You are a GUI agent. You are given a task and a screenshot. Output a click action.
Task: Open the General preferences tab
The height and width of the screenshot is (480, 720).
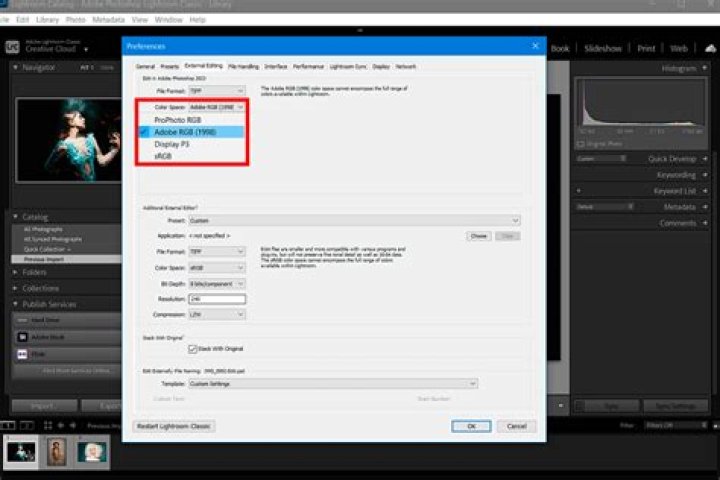coord(145,67)
